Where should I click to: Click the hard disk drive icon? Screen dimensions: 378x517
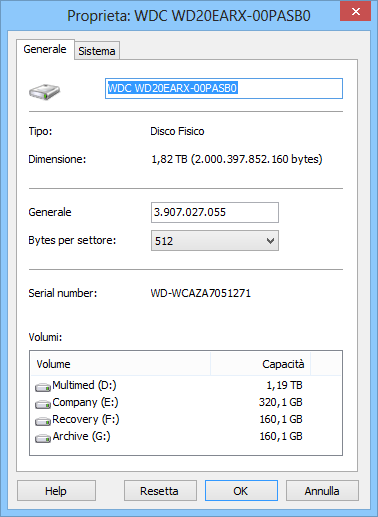tap(44, 91)
